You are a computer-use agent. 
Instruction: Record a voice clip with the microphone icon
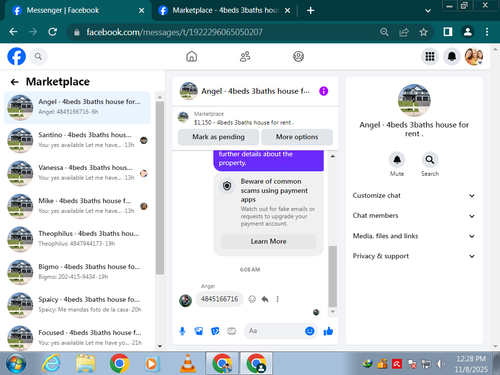point(182,331)
